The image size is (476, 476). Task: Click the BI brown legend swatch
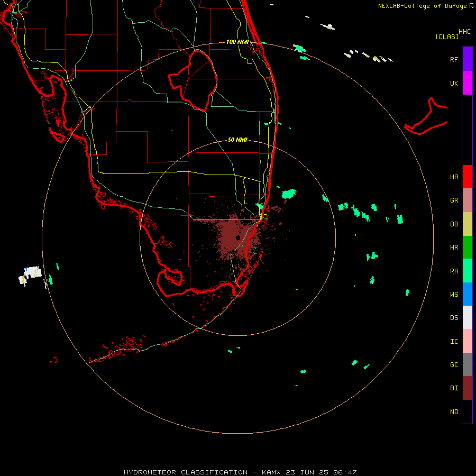(467, 388)
